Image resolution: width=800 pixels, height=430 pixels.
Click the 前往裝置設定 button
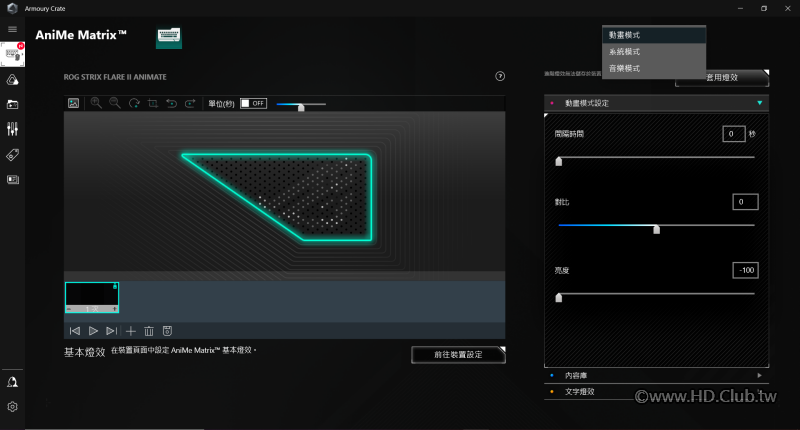point(458,355)
